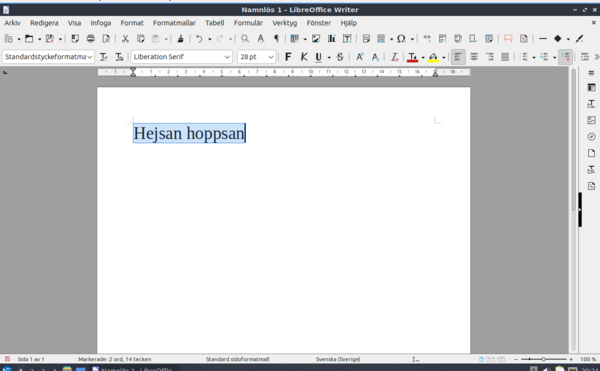This screenshot has height=371, width=600.
Task: Expand the Undo history dropdown arrow
Action: pos(209,39)
